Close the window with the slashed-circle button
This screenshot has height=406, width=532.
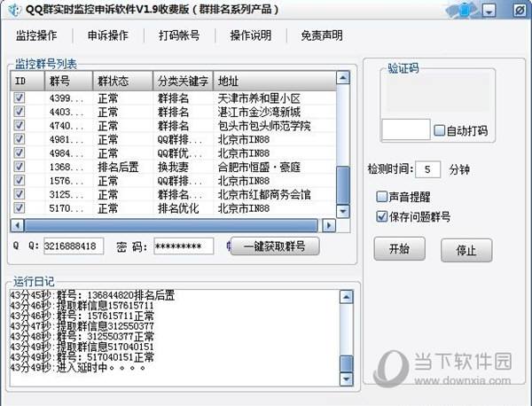(x=519, y=11)
